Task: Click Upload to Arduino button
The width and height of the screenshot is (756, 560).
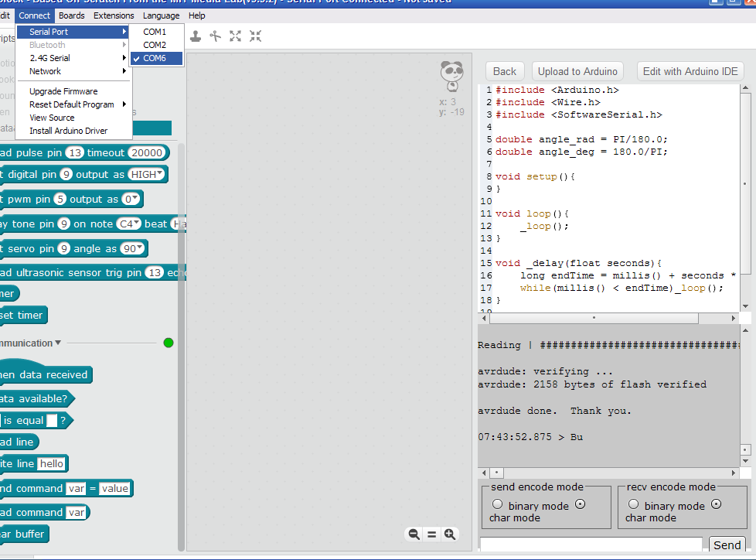Action: click(577, 71)
